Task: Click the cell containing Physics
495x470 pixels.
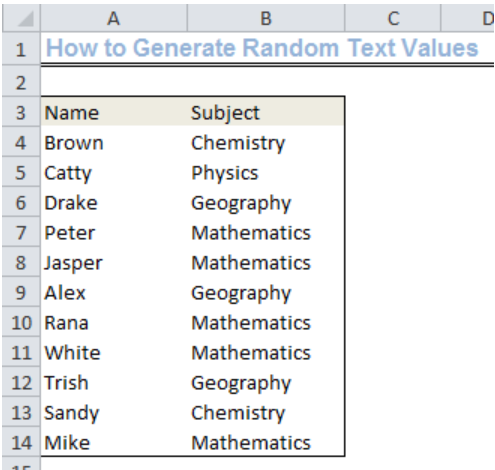Action: (x=266, y=172)
